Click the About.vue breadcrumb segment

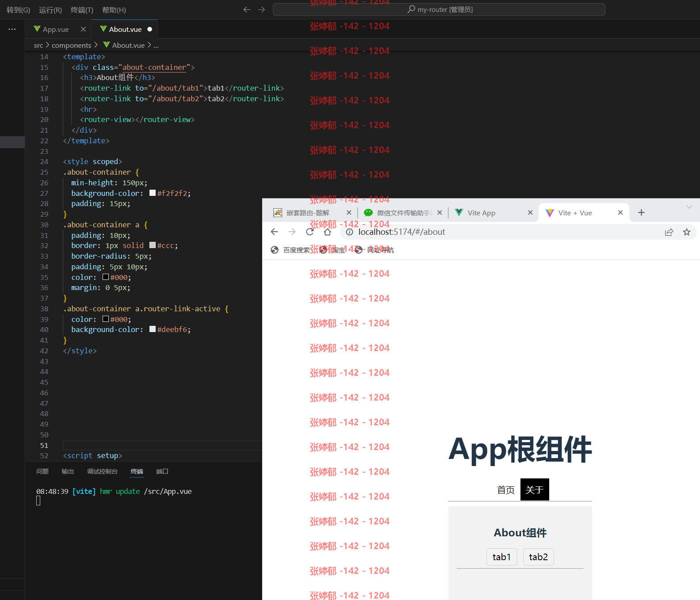click(x=124, y=45)
